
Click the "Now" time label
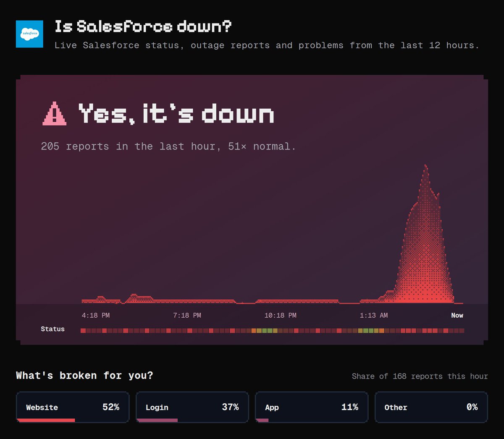pyautogui.click(x=457, y=315)
